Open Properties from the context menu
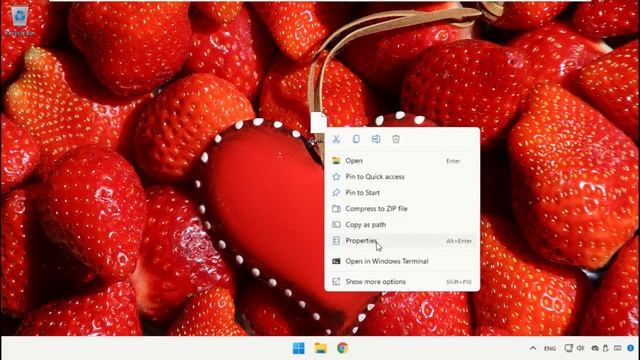This screenshot has width=640, height=360. coord(402,241)
